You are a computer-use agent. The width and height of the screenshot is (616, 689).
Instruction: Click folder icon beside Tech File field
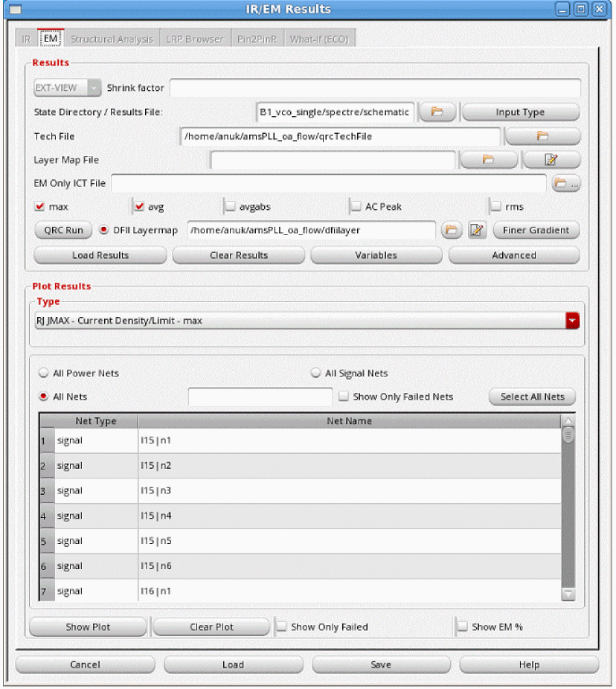tap(542, 136)
